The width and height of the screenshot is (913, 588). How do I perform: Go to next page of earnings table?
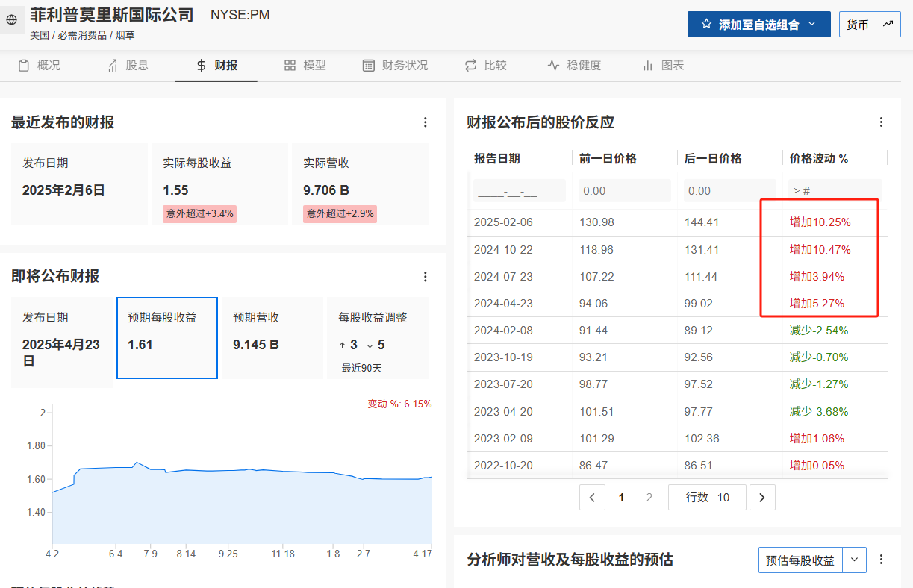point(762,497)
